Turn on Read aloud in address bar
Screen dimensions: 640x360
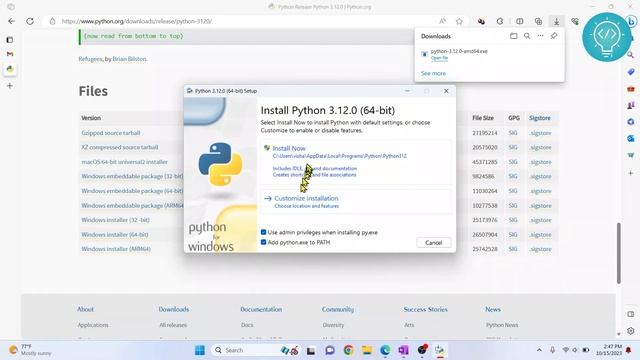(x=442, y=21)
